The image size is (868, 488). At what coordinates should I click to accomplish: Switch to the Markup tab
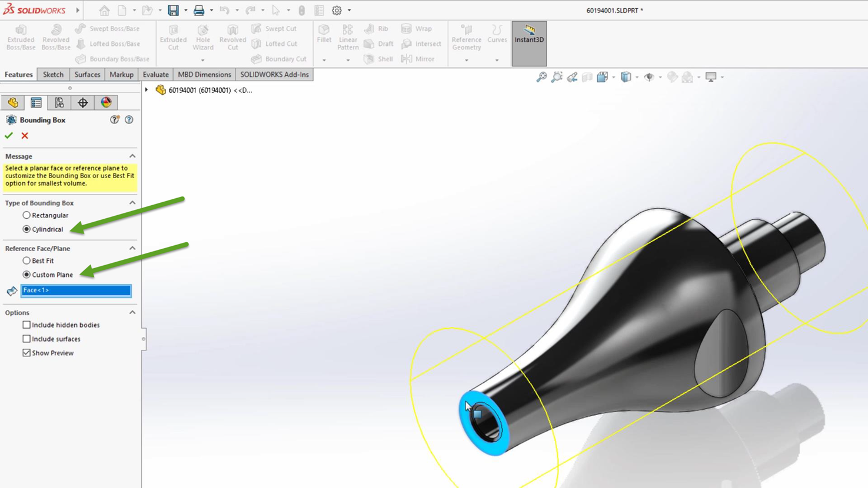point(122,75)
